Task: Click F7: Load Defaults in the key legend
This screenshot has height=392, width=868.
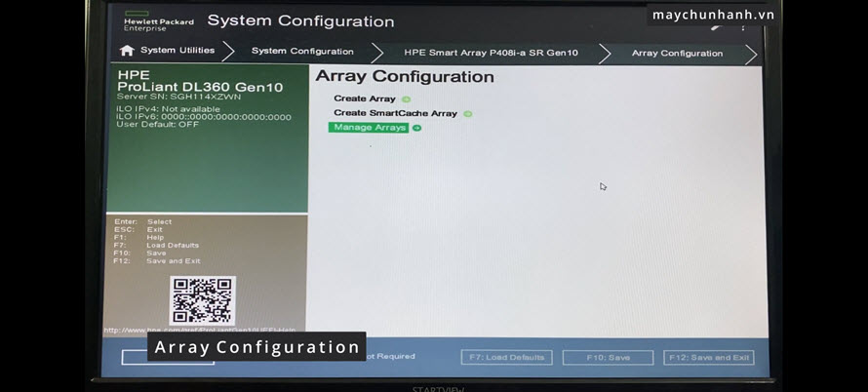Action: (156, 246)
